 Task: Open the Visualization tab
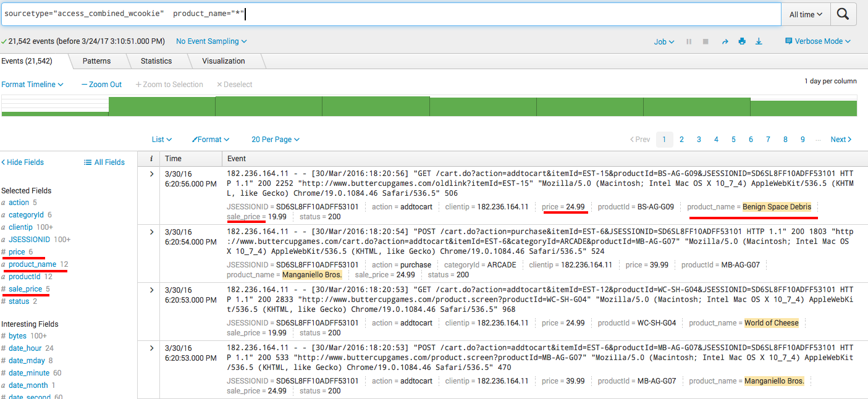pos(224,61)
